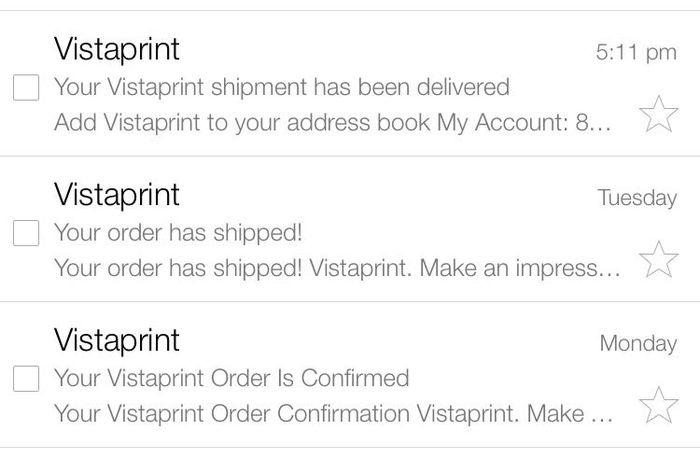Image resolution: width=700 pixels, height=455 pixels.
Task: Star the 'Your order has shipped!' email
Action: pos(658,260)
